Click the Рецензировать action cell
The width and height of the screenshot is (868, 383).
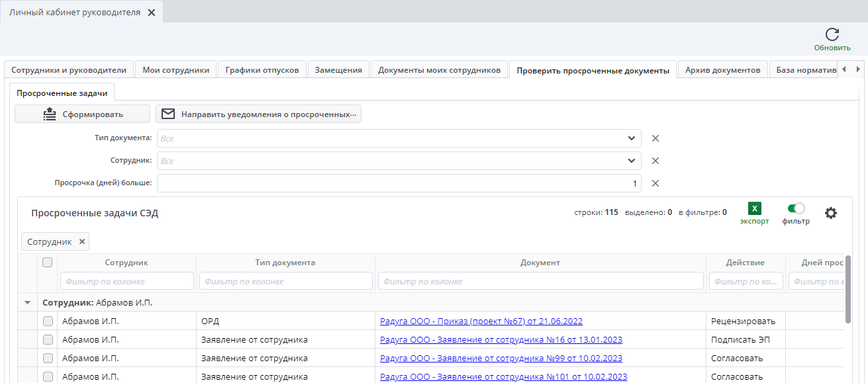click(746, 321)
